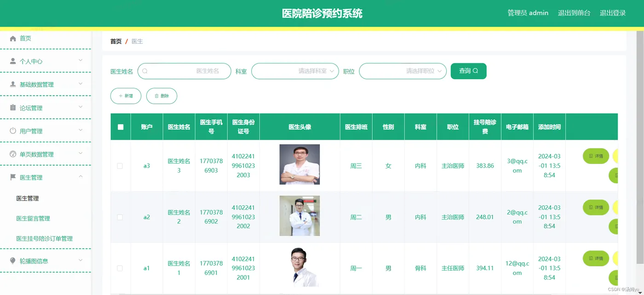Expand 用户管理 menu chevron
This screenshot has width=644, height=295.
[x=80, y=130]
